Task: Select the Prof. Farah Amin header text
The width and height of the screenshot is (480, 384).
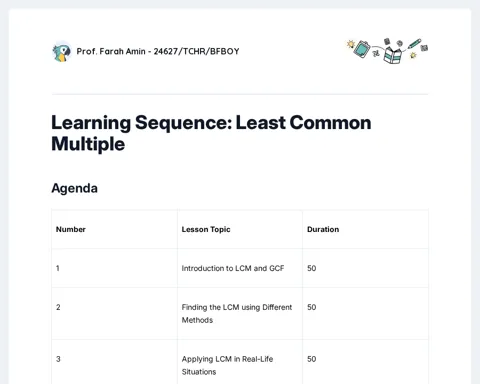Action: click(x=158, y=51)
